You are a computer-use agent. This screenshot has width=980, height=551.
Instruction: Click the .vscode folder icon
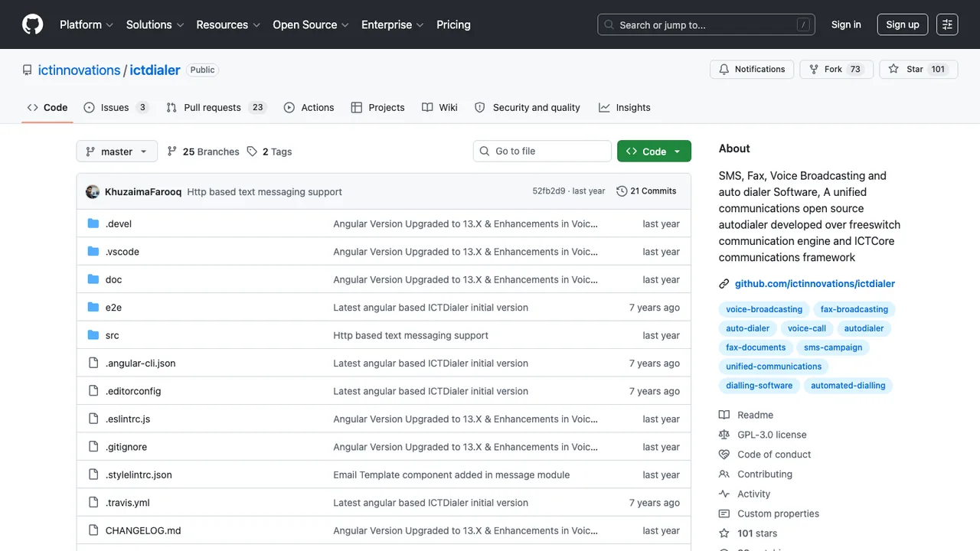coord(93,252)
